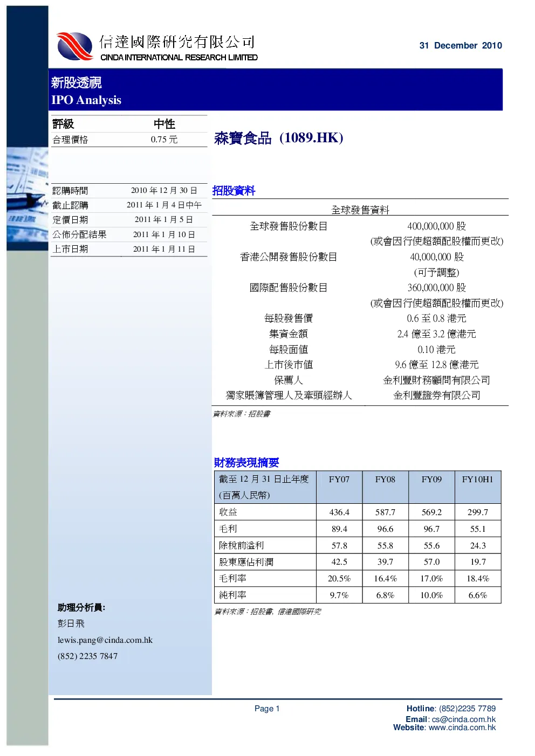Click the 香港公開發售股份數目 label
The height and width of the screenshot is (756, 535).
coord(289,257)
